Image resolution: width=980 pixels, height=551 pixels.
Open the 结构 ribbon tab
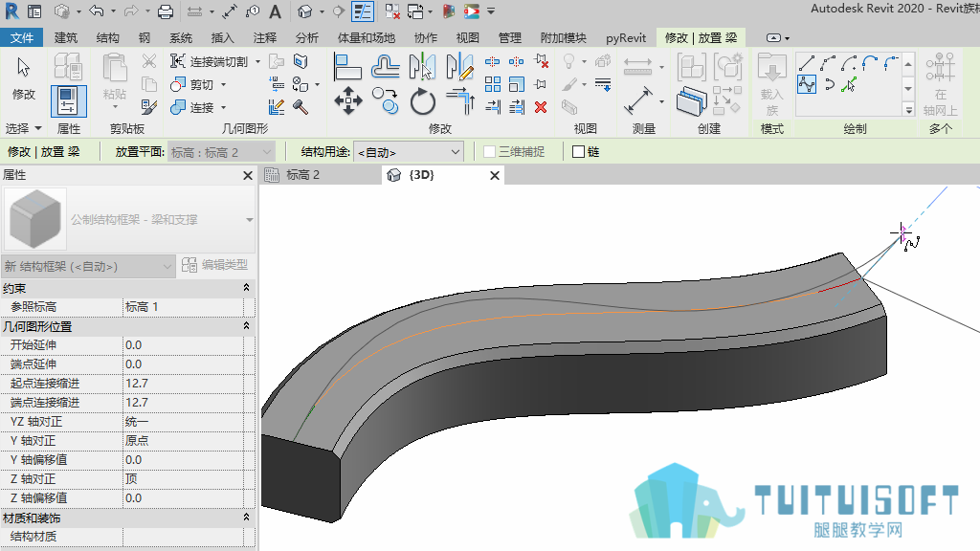click(x=107, y=38)
